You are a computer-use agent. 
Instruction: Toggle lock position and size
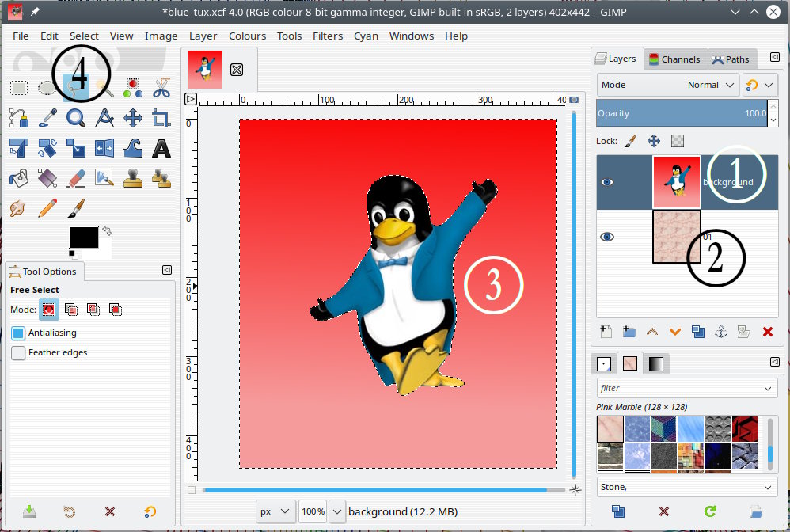coord(654,141)
